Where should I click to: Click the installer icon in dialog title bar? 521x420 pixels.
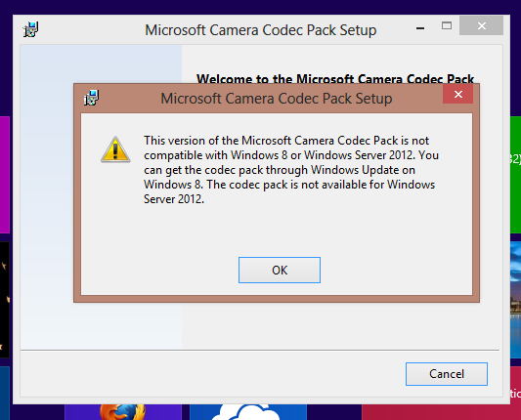pos(91,98)
